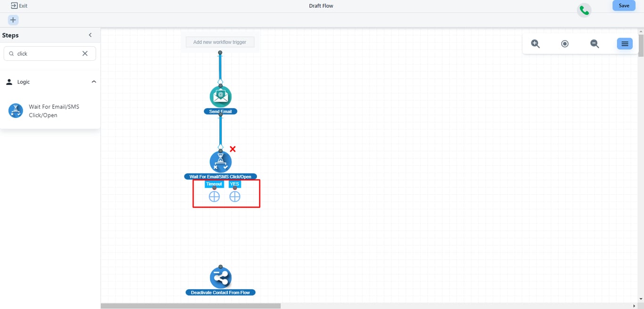644x309 pixels.
Task: Add step under the YES branch
Action: [x=235, y=196]
